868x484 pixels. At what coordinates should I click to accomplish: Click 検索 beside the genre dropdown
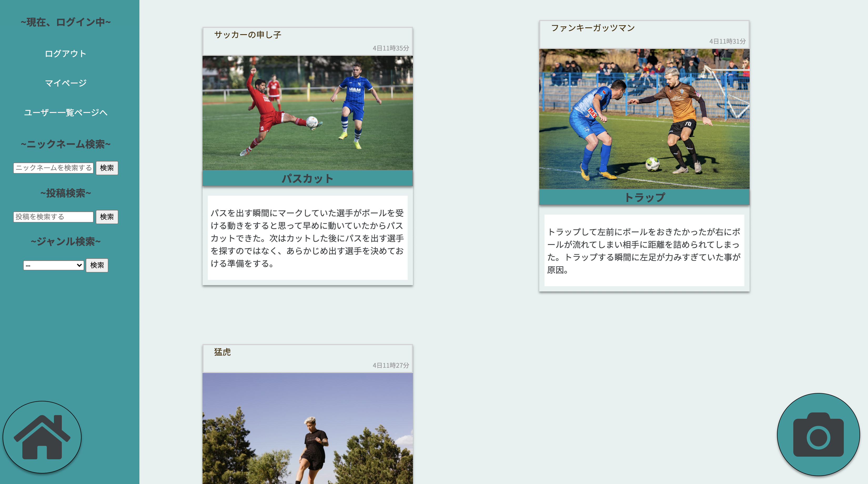[x=97, y=265]
